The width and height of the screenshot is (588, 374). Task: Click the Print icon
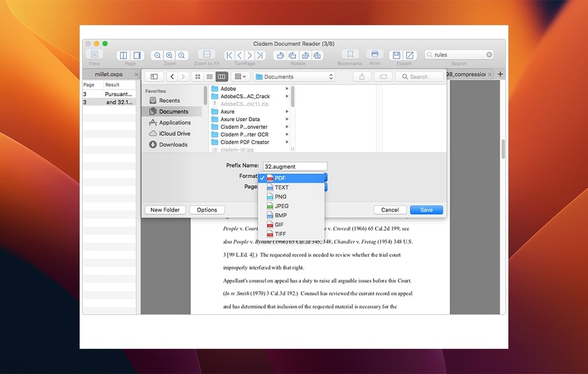375,55
